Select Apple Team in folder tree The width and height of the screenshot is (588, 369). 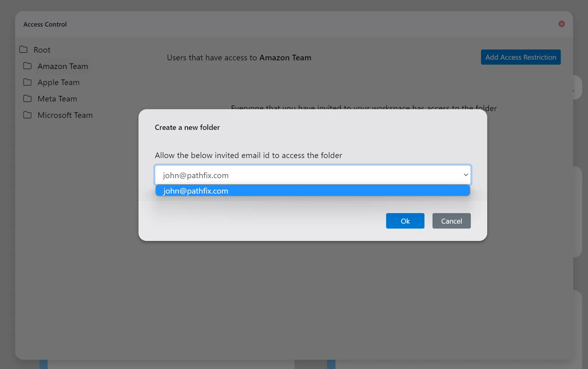click(58, 83)
